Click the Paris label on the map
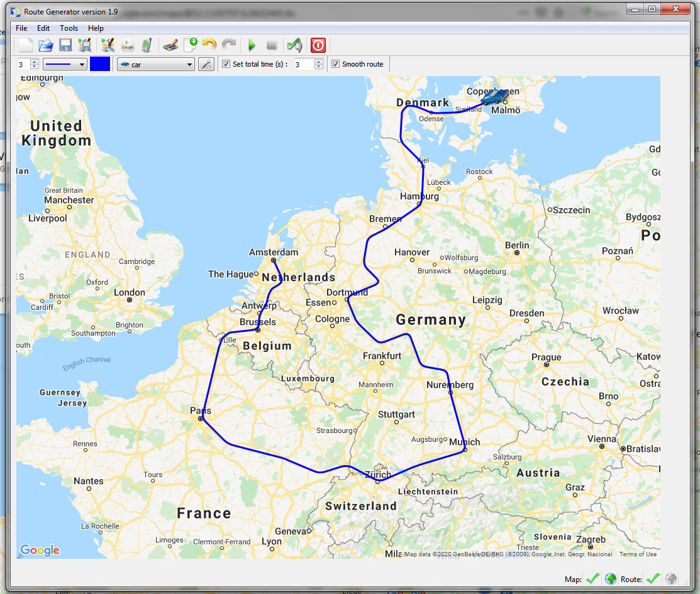700x594 pixels. [x=201, y=410]
